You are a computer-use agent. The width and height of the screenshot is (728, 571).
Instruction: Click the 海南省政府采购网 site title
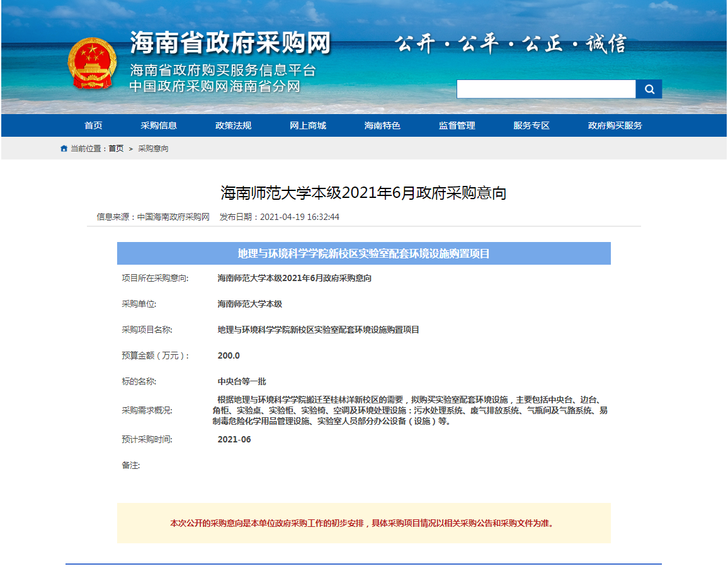[x=230, y=43]
